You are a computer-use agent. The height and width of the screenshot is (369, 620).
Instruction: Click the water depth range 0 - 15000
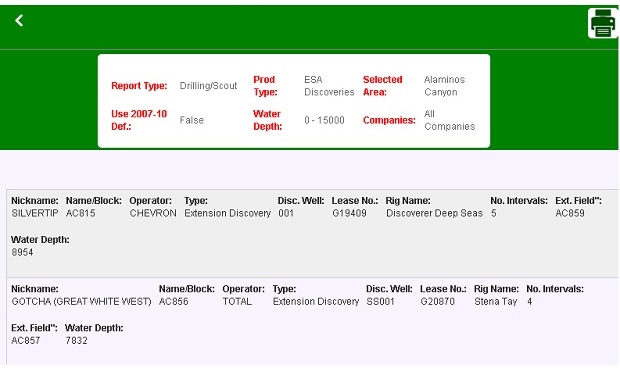pos(324,120)
